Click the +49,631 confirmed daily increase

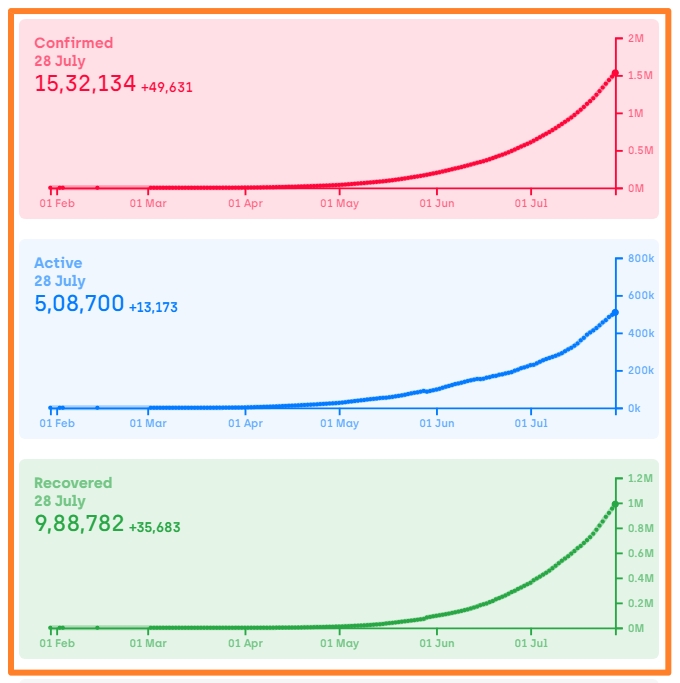tap(166, 87)
